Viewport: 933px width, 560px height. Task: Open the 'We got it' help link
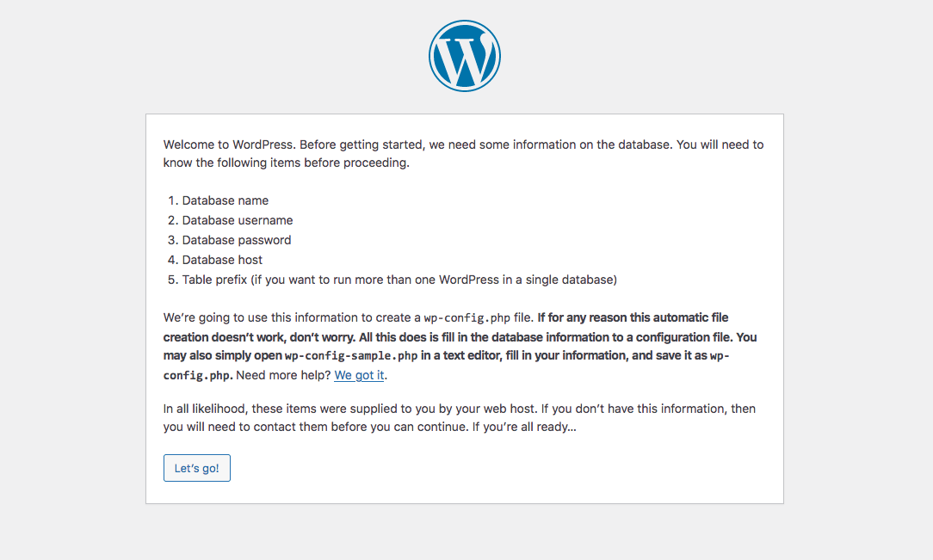pos(359,375)
